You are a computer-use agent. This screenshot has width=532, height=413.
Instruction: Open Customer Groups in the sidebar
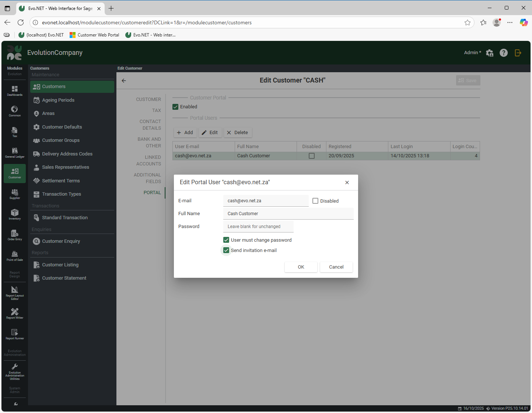pyautogui.click(x=61, y=140)
